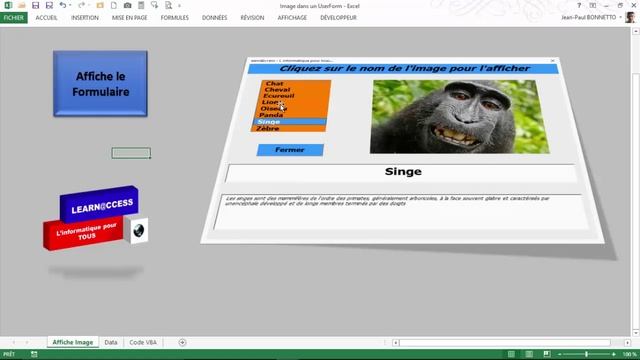Screen dimensions: 640x360
Task: Select Panda in the animal list
Action: coord(271,115)
